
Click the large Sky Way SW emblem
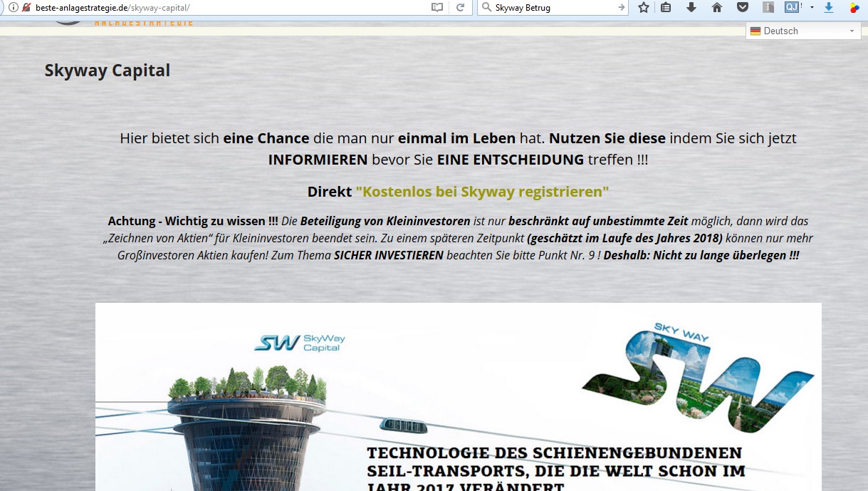click(697, 379)
